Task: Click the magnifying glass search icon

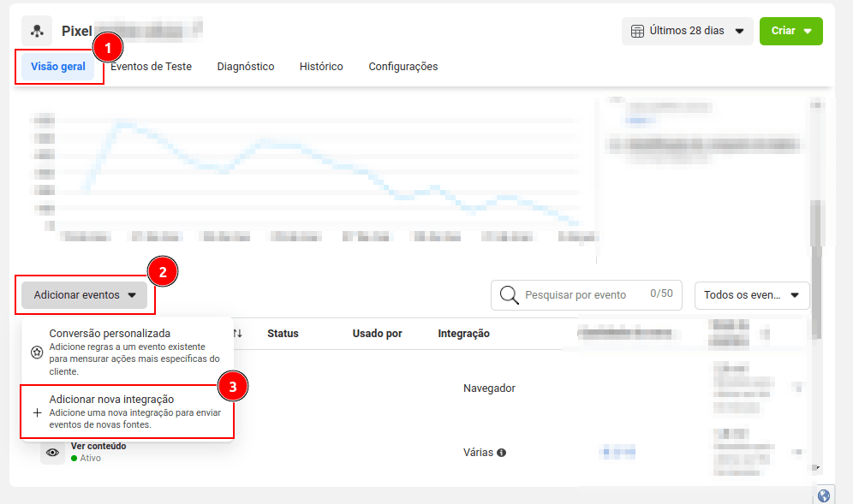Action: click(509, 294)
